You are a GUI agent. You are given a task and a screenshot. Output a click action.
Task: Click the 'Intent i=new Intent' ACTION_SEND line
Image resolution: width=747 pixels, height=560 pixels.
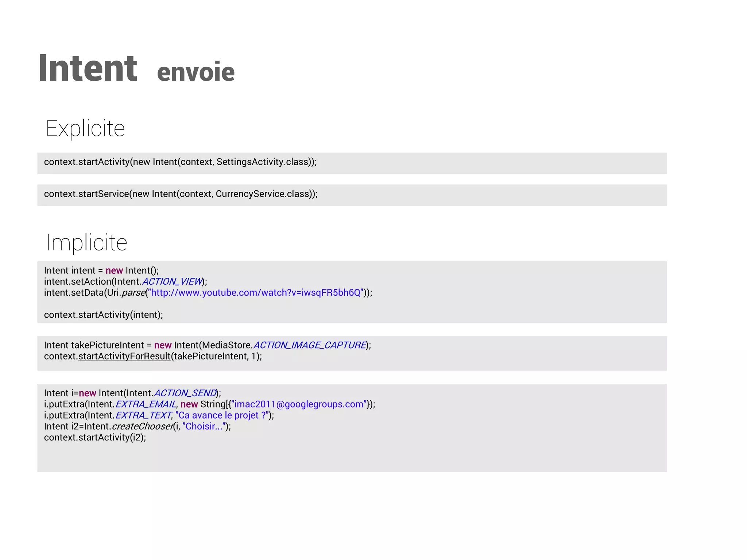tap(132, 393)
